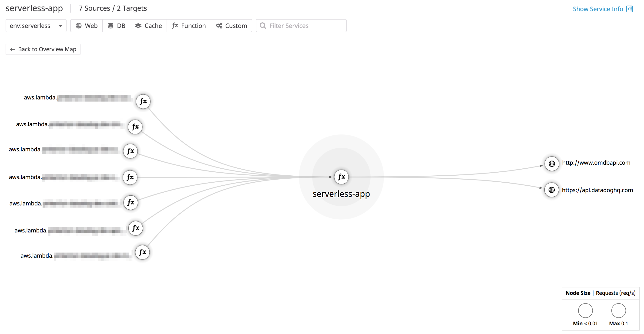Click the DB filter database icon
Screen dimensions: 644x334
point(111,25)
